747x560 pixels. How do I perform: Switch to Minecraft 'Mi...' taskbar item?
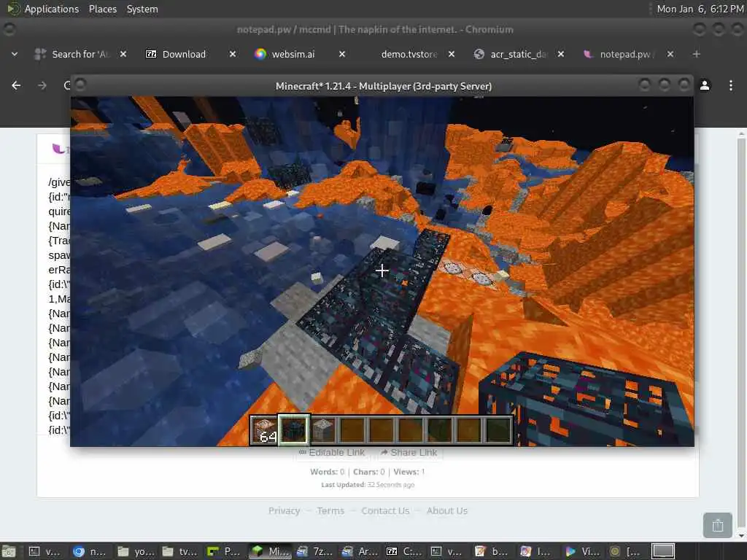269,551
